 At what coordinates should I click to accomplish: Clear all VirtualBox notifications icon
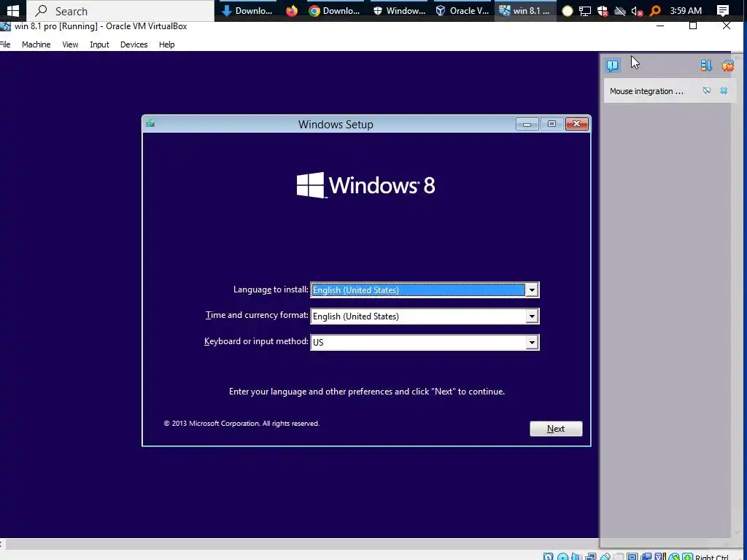coord(727,65)
